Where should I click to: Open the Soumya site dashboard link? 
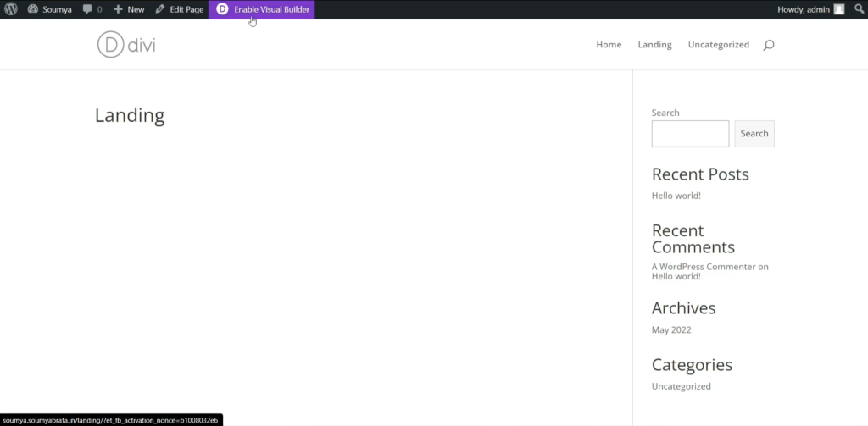[x=50, y=9]
